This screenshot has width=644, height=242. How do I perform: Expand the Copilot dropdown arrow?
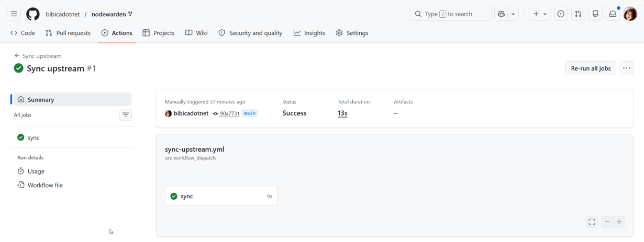point(513,14)
